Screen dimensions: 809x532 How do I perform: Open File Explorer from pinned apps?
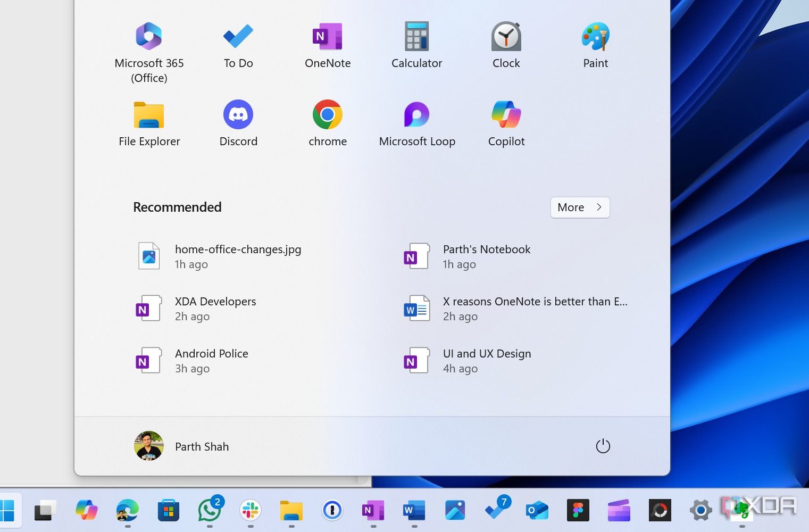(x=149, y=124)
